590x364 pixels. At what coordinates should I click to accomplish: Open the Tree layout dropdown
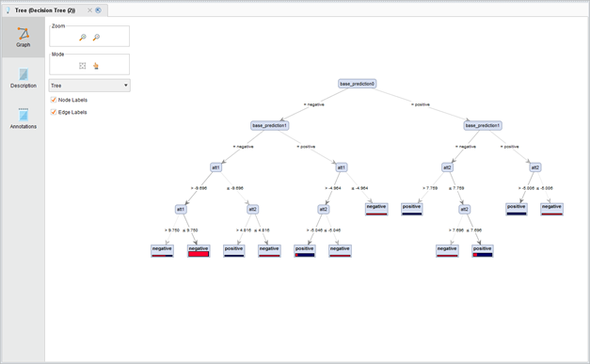(89, 86)
